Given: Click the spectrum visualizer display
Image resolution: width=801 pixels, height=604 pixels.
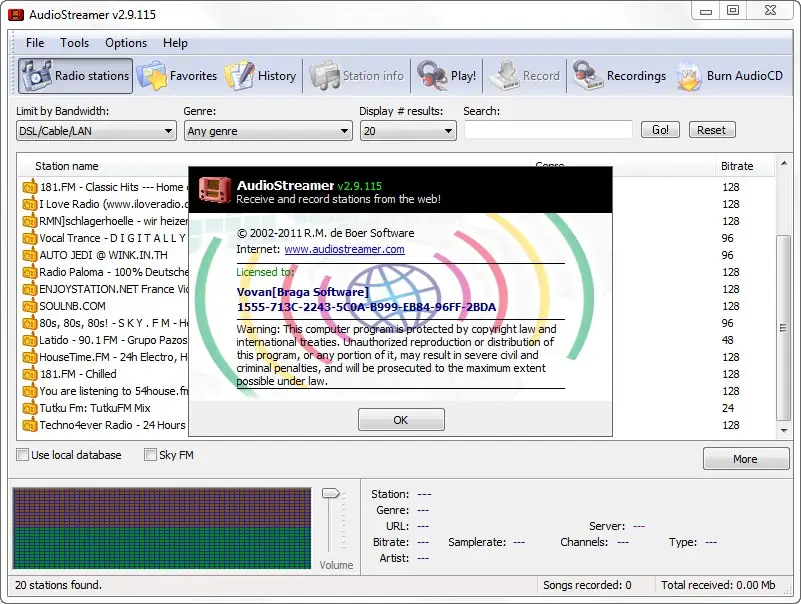Looking at the screenshot, I should point(162,528).
